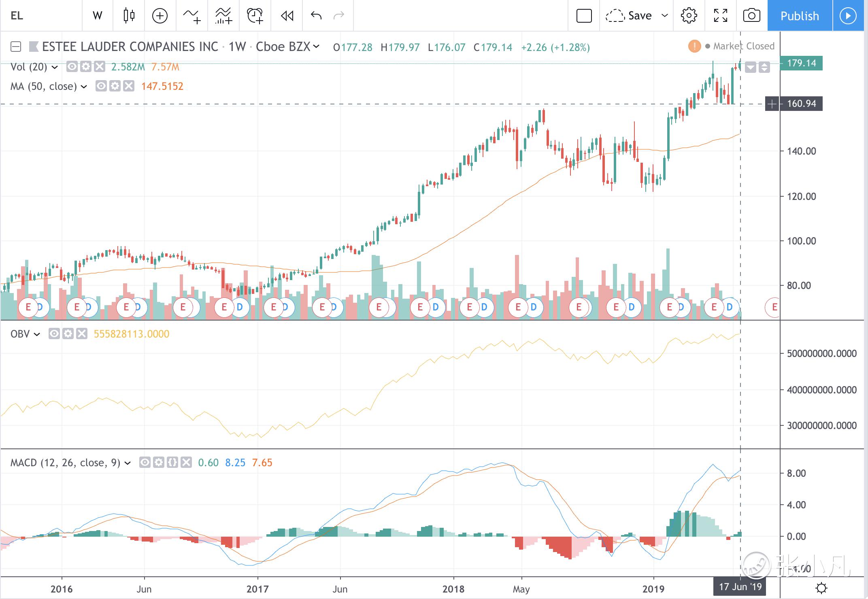Viewport: 868px width, 599px height.
Task: Remove the MA (50, close) indicator
Action: point(129,86)
